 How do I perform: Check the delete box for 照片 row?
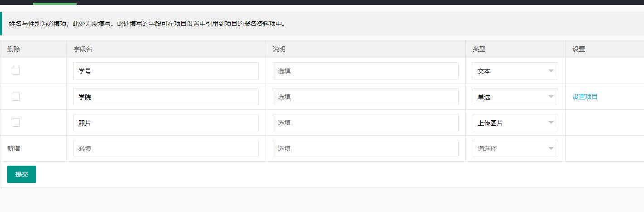[16, 123]
